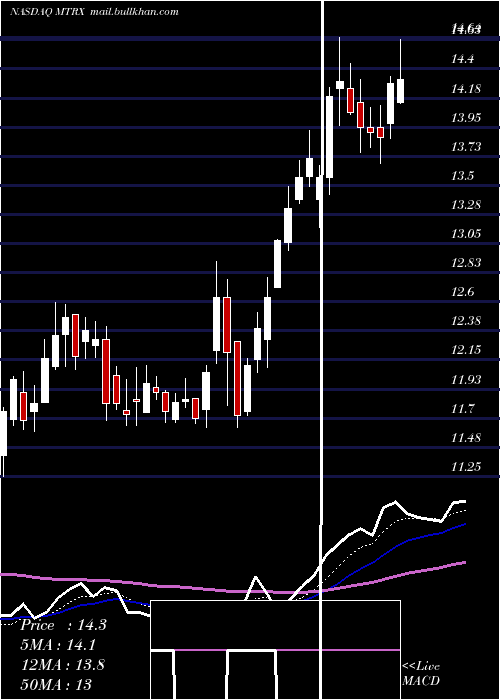Click the 13.28 price axis label
The height and width of the screenshot is (700, 500).
pos(466,204)
